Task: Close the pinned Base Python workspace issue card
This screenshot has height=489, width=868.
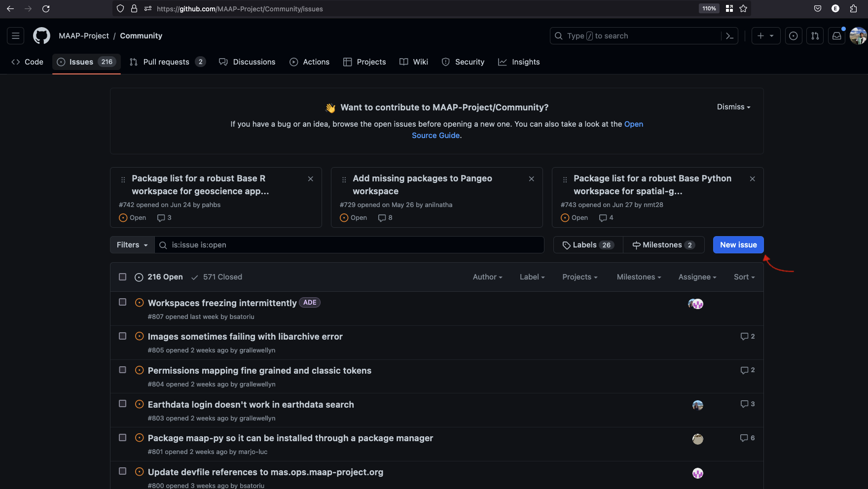Action: pos(753,179)
